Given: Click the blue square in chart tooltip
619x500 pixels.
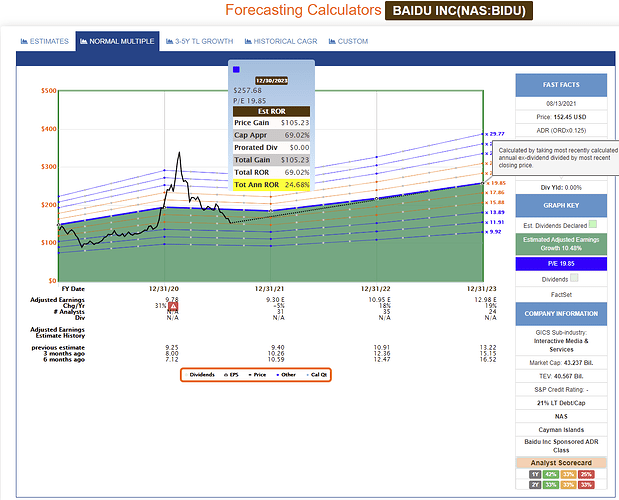Looking at the screenshot, I should pyautogui.click(x=236, y=69).
